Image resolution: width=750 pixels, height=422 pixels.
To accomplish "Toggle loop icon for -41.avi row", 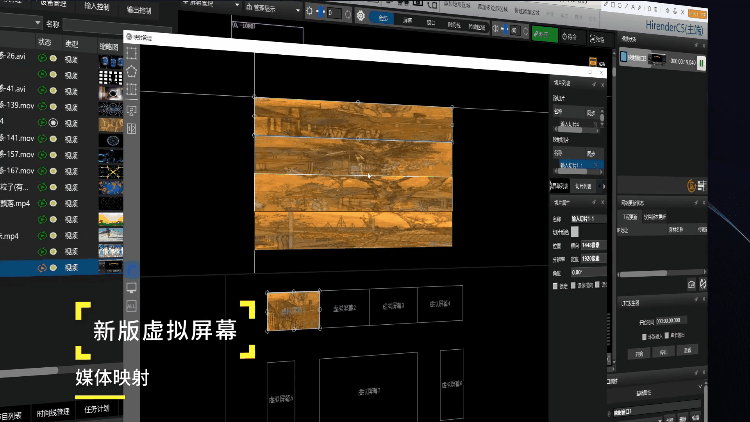I will click(x=43, y=90).
